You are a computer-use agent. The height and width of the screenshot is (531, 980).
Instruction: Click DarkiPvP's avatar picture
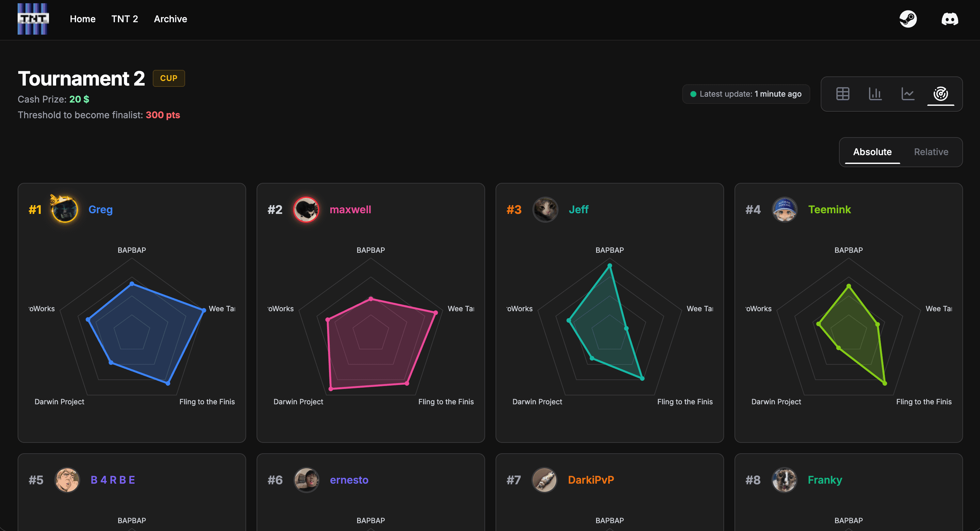[545, 480]
